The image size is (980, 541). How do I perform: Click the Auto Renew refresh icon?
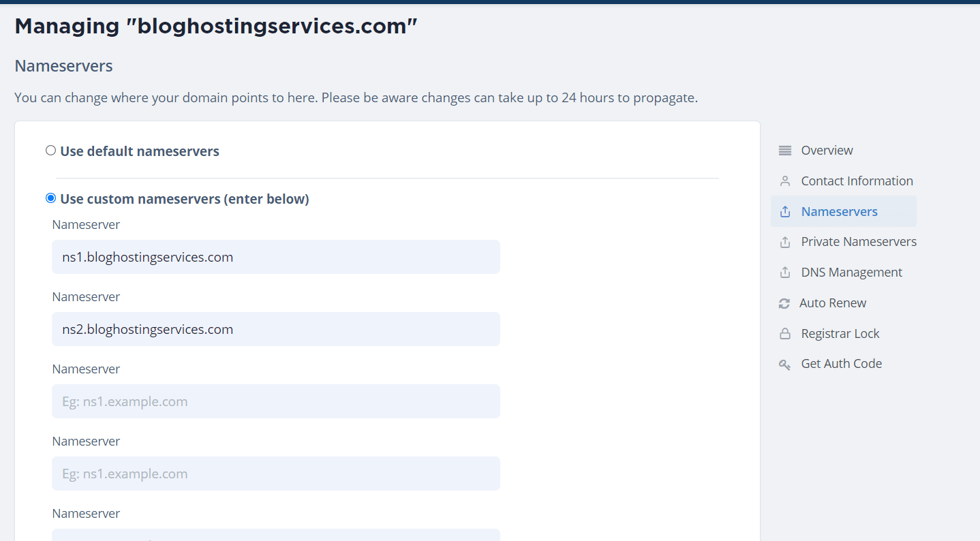point(784,303)
